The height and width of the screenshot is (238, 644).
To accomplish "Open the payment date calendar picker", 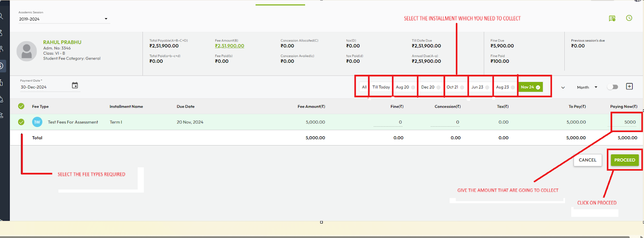I will tap(75, 85).
